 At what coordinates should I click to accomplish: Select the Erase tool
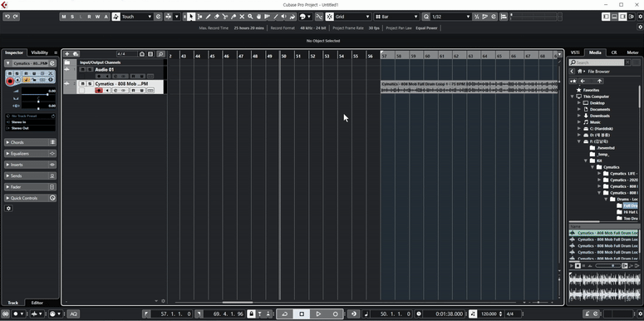216,17
